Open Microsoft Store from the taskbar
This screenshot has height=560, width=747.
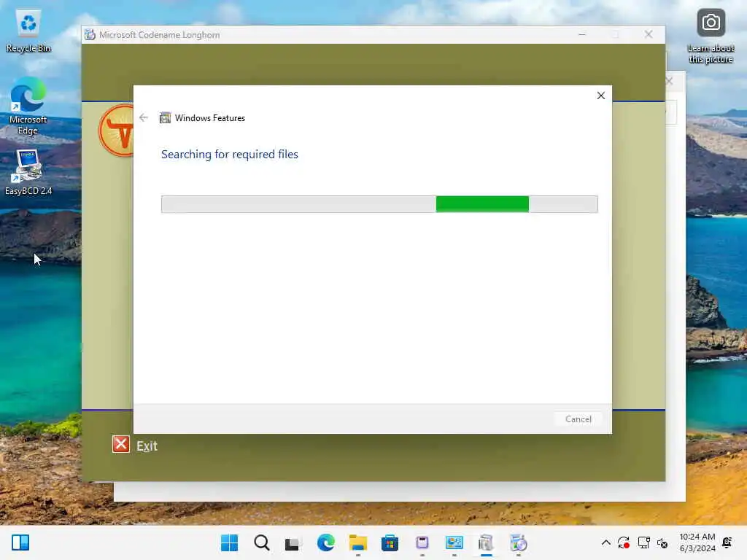tap(390, 542)
